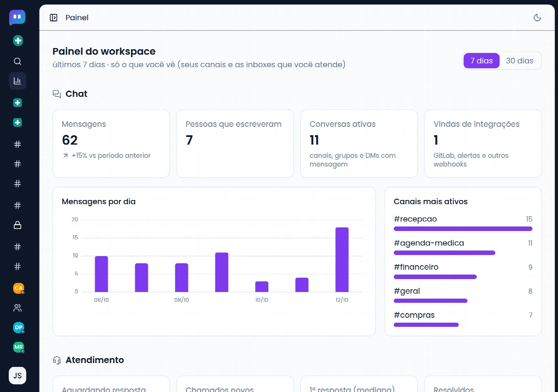Click the 'Painel' breadcrumb title
Image resolution: width=558 pixels, height=392 pixels.
coord(77,18)
